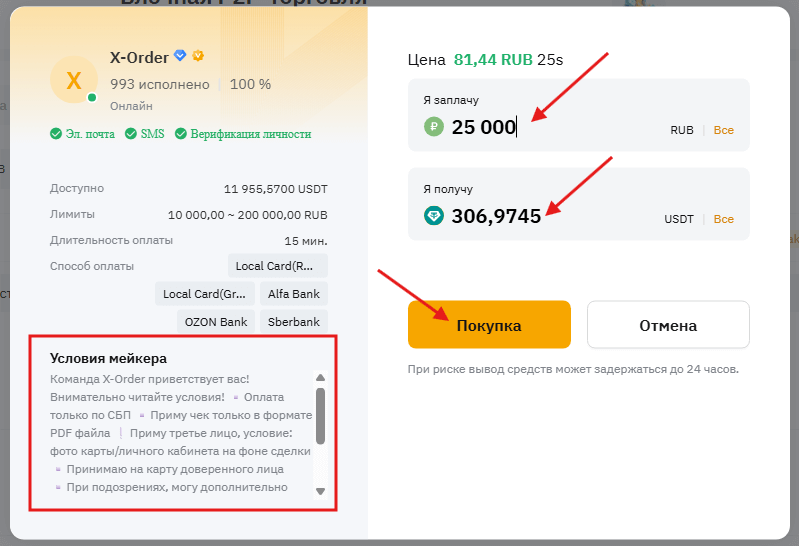Click the Эл. почта verification checkmark
799x546 pixels.
(56, 134)
